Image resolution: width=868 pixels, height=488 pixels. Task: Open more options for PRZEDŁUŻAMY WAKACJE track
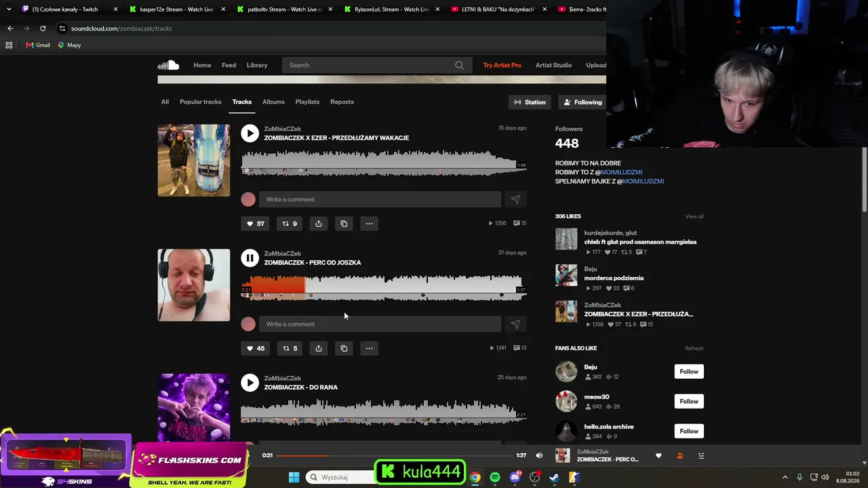click(x=369, y=224)
